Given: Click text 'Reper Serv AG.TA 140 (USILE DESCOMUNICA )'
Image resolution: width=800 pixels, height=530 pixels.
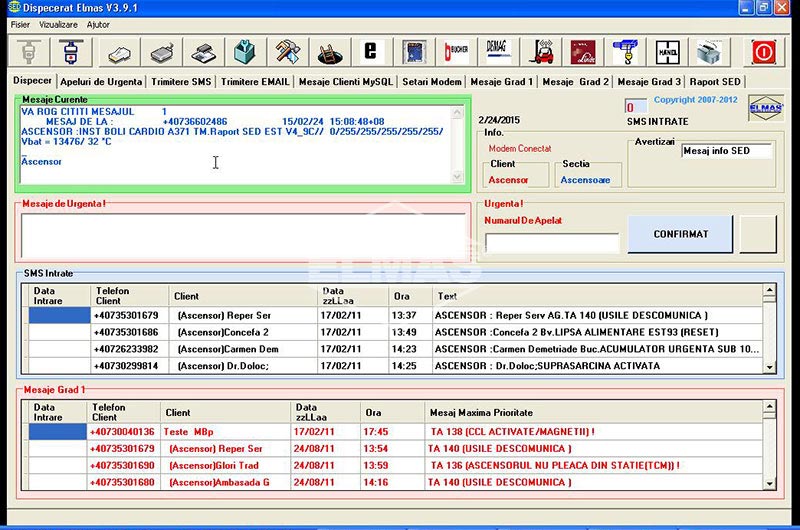Looking at the screenshot, I should [x=602, y=315].
